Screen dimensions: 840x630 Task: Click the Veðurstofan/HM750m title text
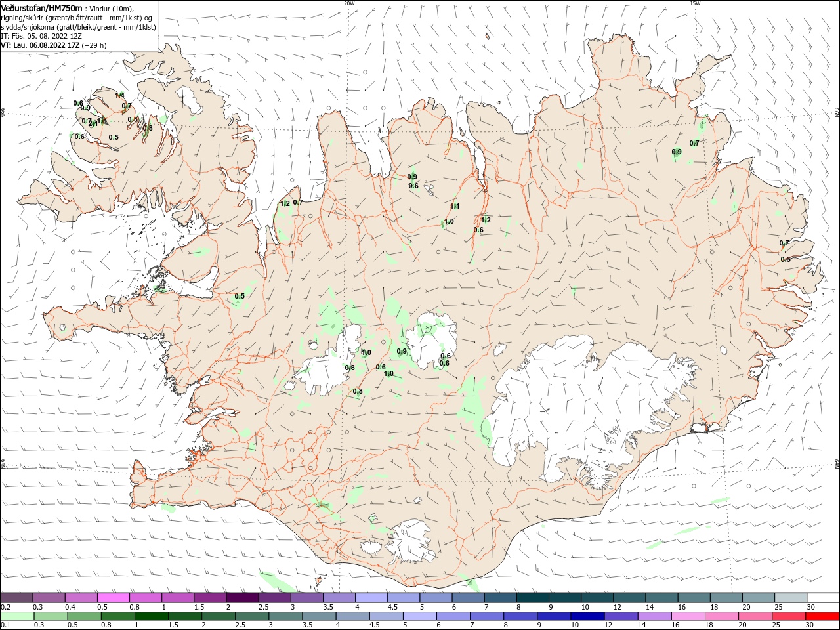(x=42, y=7)
